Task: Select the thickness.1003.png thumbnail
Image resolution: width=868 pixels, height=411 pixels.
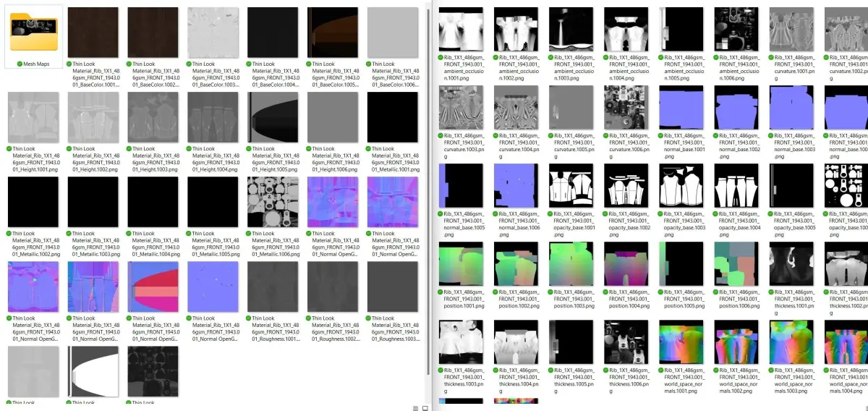Action: 461,342
